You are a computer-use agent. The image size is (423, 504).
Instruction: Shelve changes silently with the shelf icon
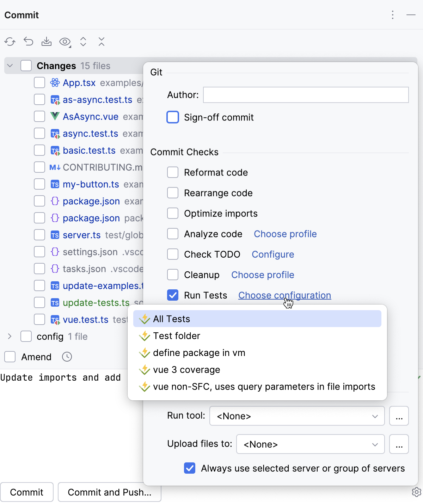click(47, 42)
